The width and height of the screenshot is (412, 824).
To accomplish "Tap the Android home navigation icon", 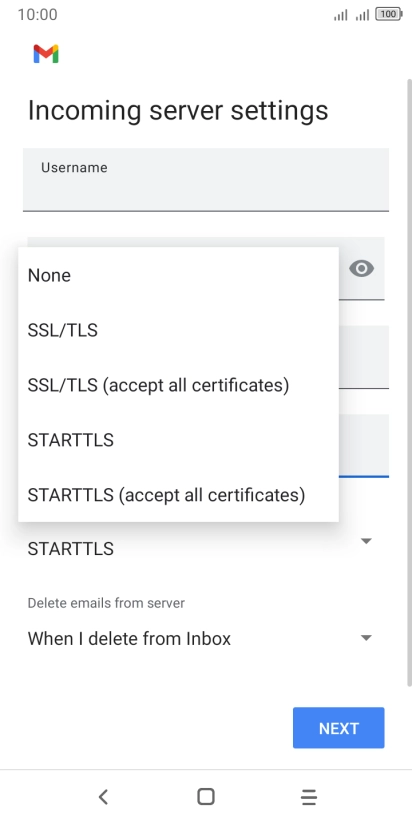I will pyautogui.click(x=205, y=797).
